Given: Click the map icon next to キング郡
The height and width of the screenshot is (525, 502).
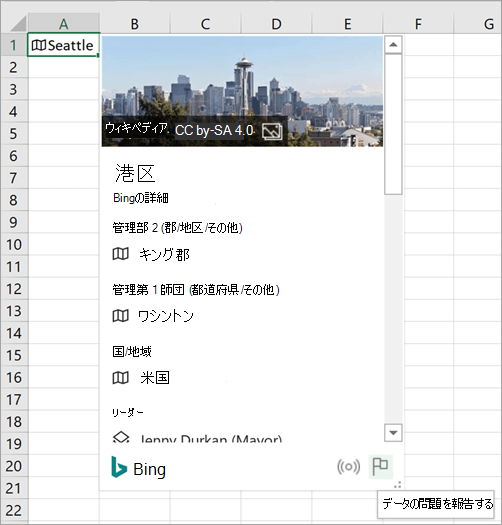Looking at the screenshot, I should [121, 254].
